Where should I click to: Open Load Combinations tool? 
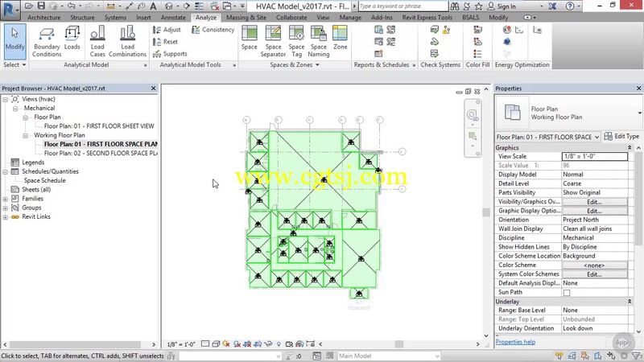pos(127,42)
